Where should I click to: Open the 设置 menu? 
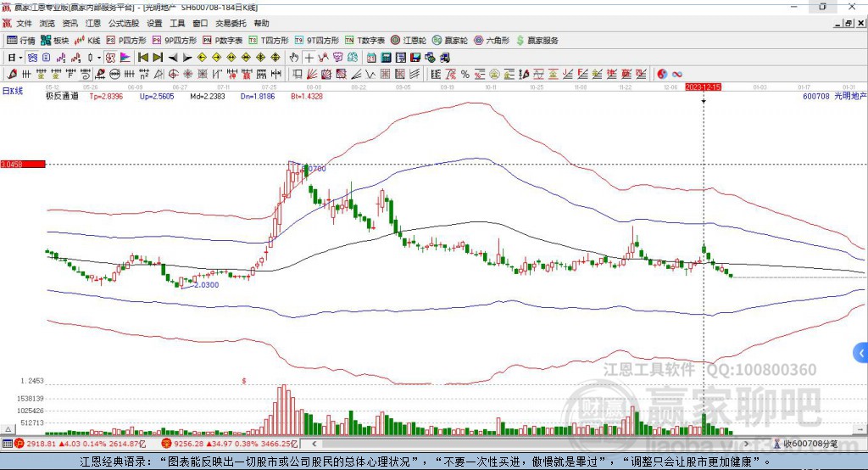coord(154,23)
